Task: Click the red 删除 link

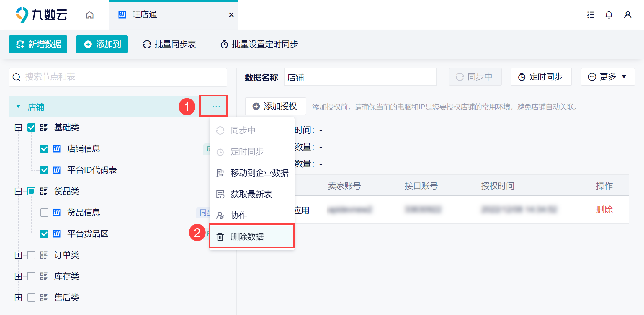Action: tap(604, 210)
